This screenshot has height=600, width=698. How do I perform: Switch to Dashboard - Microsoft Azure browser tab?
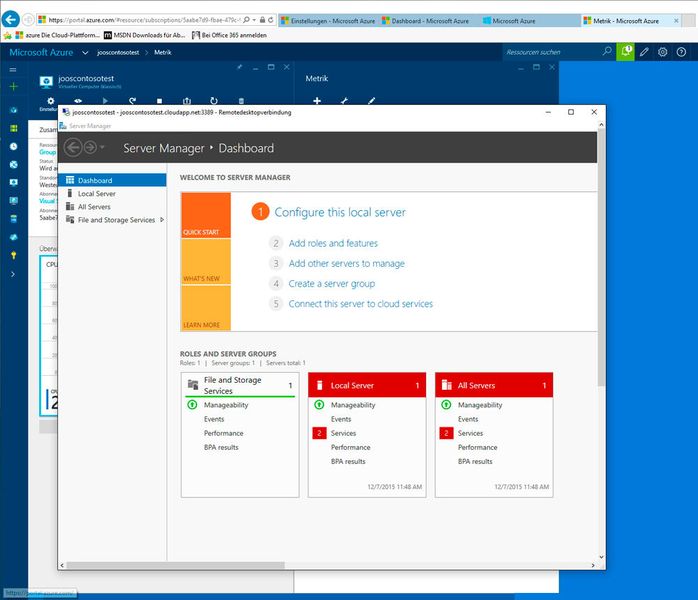coord(429,20)
